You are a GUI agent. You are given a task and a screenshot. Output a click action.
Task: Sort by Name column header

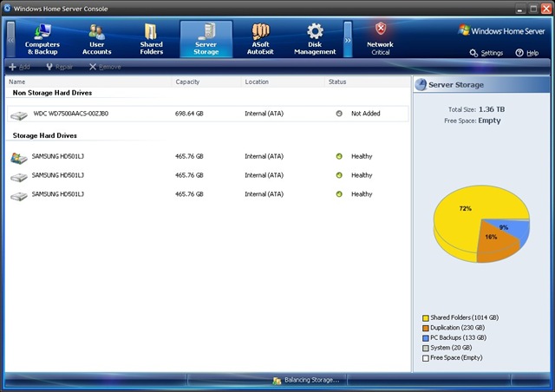click(x=88, y=82)
